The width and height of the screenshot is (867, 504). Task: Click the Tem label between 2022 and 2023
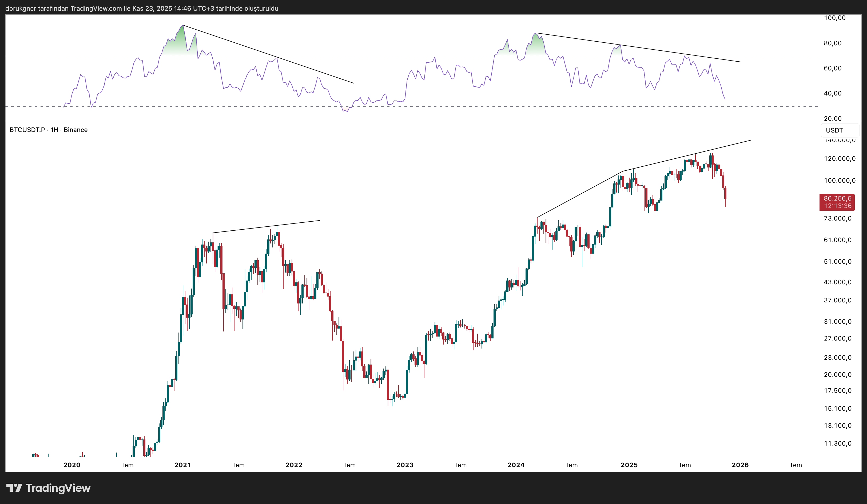pyautogui.click(x=349, y=465)
